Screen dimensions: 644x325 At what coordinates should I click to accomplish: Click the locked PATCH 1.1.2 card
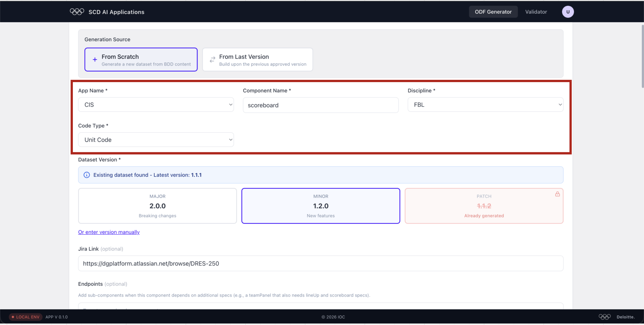click(484, 206)
